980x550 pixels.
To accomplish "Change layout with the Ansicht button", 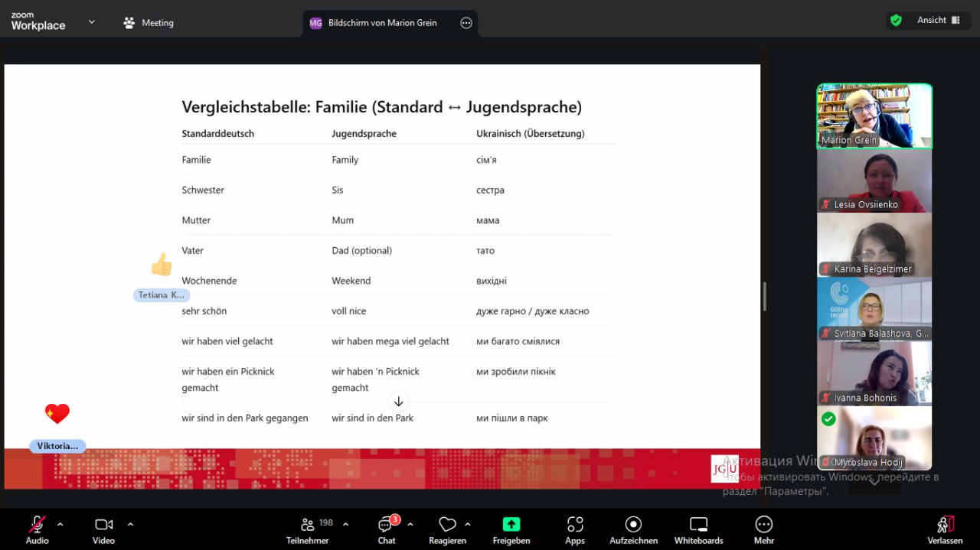I will [x=939, y=21].
